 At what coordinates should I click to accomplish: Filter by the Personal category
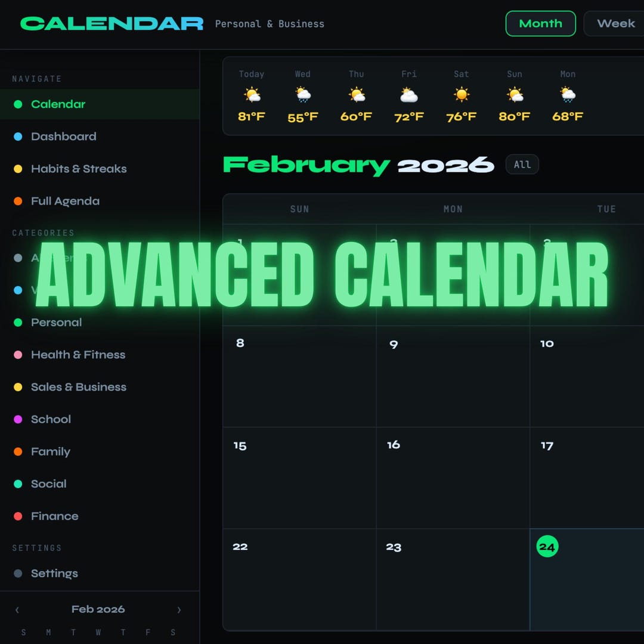click(100, 323)
